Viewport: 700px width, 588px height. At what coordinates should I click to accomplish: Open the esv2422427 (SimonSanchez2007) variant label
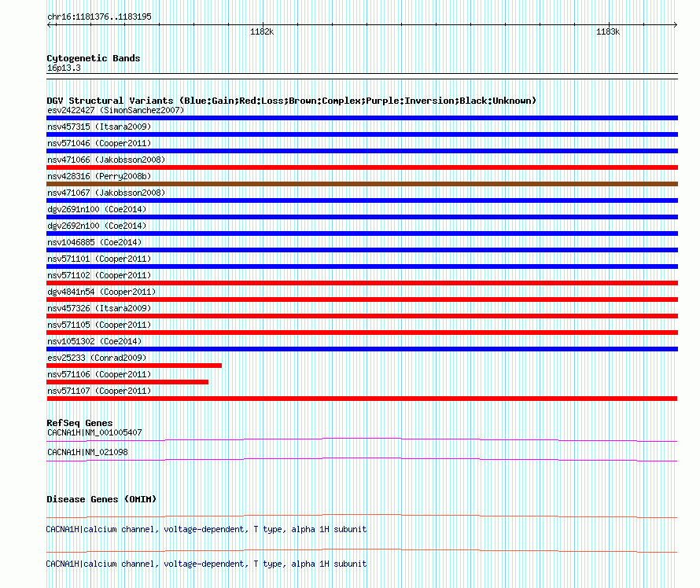coord(116,110)
